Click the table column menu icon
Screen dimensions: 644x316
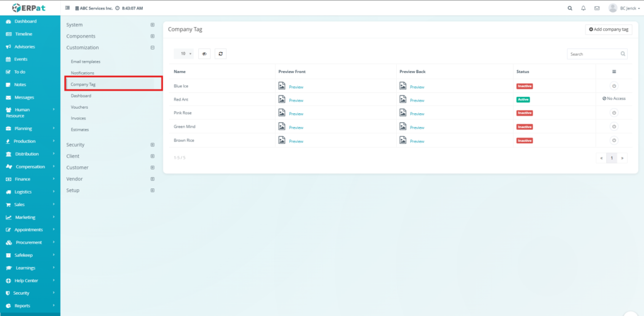click(614, 72)
